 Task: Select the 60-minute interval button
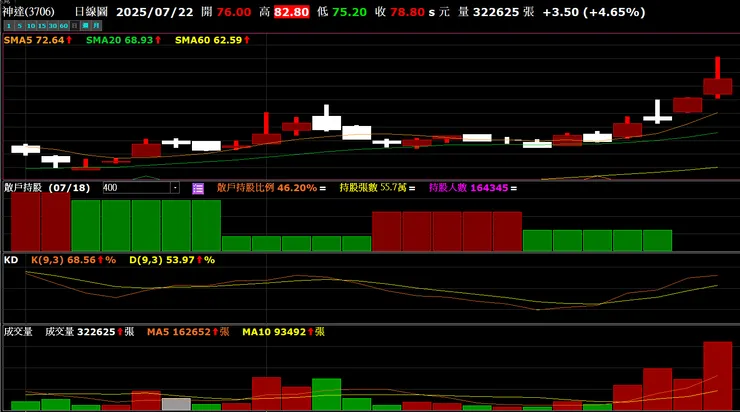[x=64, y=25]
